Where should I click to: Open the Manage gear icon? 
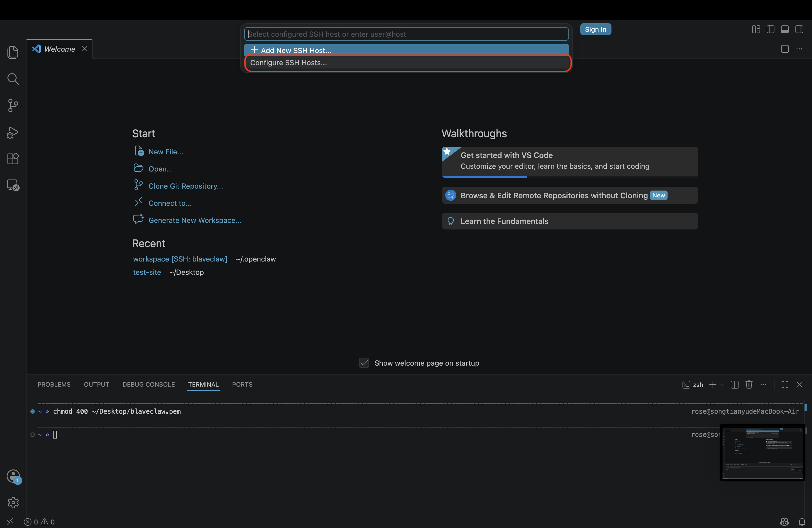[x=13, y=502]
